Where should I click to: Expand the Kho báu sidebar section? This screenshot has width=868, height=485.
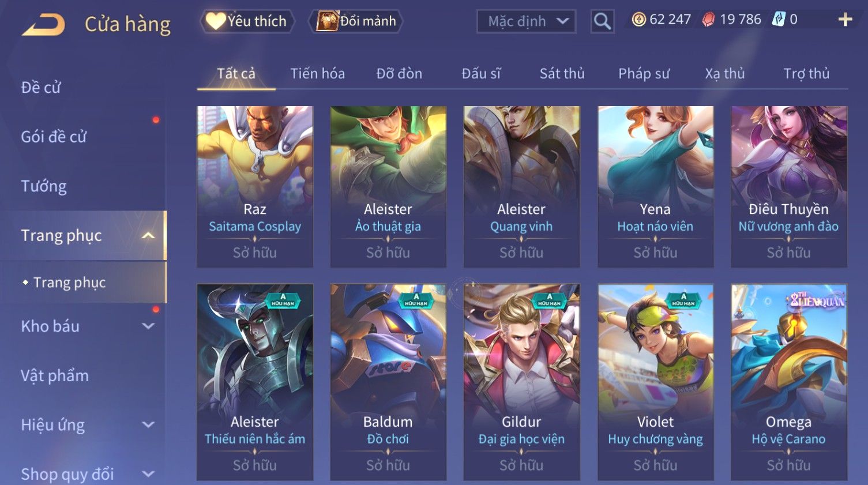pos(148,326)
